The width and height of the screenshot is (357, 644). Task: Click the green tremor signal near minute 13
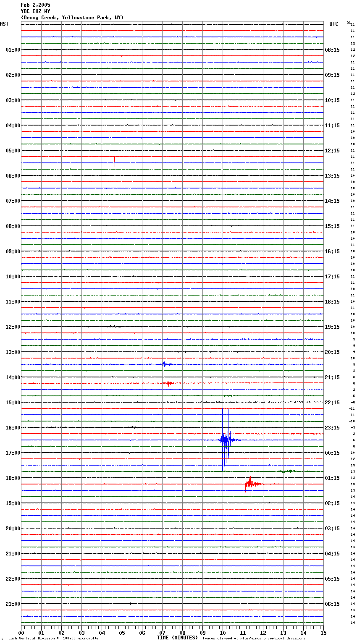(x=289, y=471)
